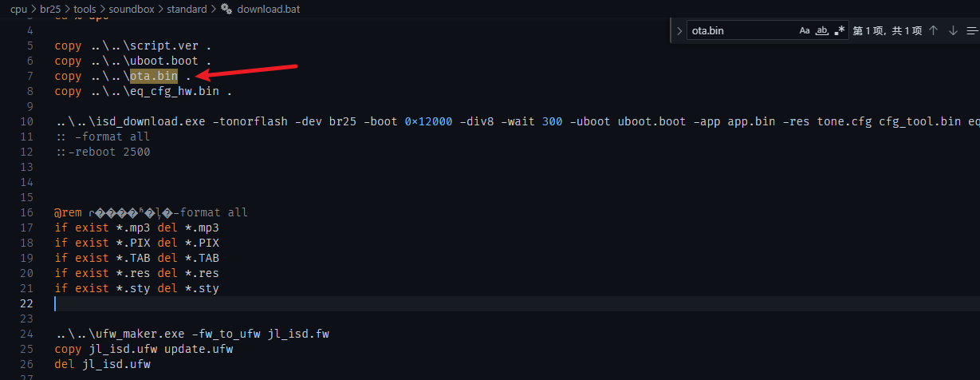
Task: Click on uboot.boot in line 6
Action: click(164, 61)
